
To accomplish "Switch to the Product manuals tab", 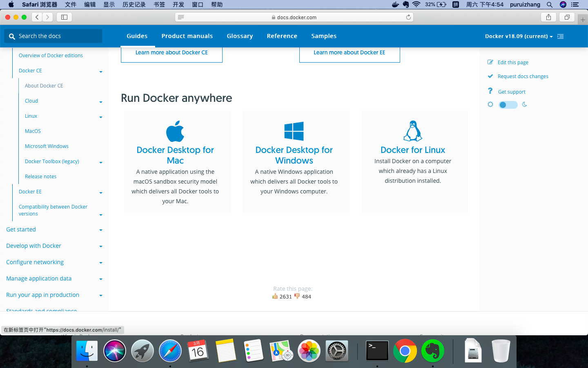I will click(187, 36).
